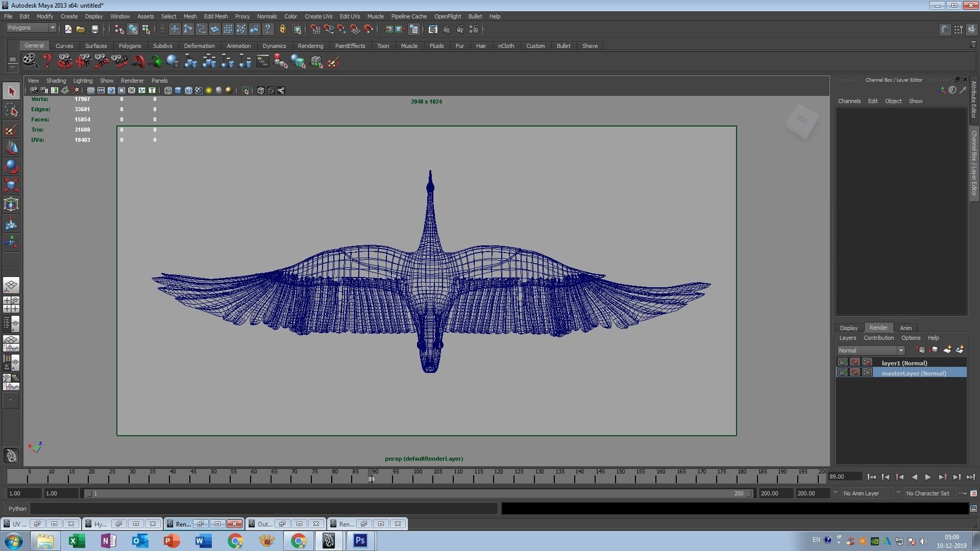Open the viewport Shading menu

pyautogui.click(x=56, y=81)
